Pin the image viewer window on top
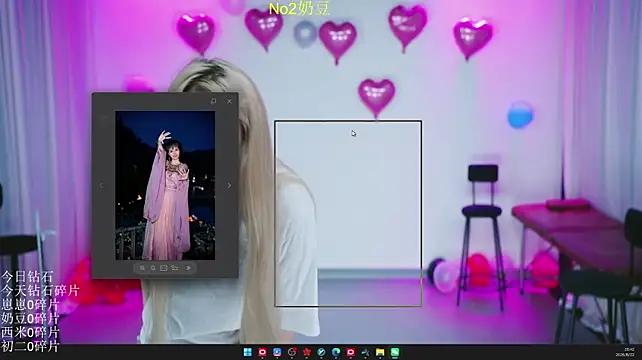The image size is (642, 360). tap(213, 101)
